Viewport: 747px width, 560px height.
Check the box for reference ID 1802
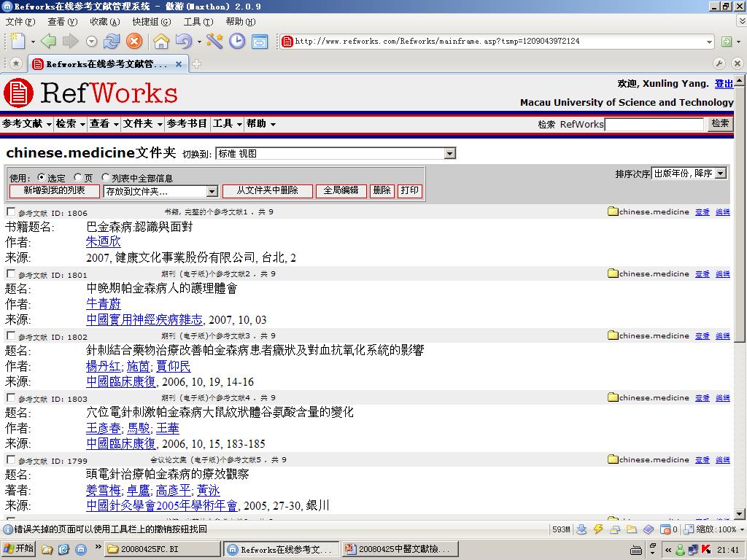point(11,335)
